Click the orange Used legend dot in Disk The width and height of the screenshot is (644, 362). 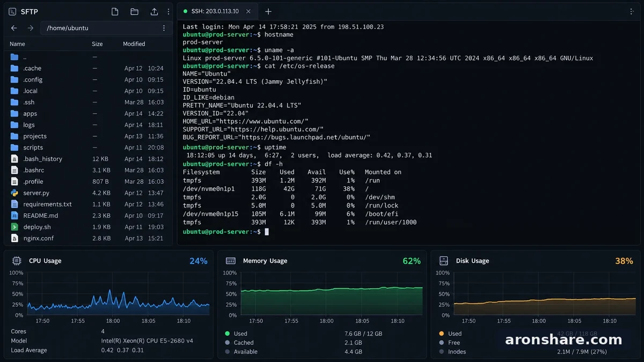[441, 334]
